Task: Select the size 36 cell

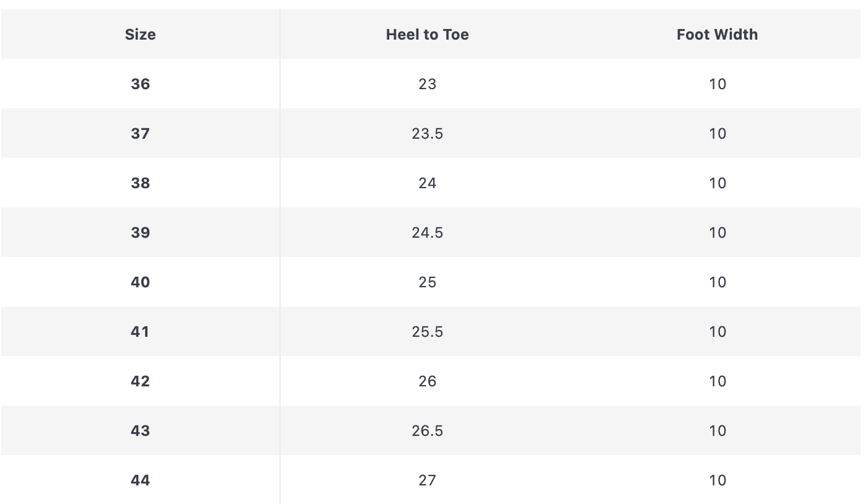Action: [140, 84]
